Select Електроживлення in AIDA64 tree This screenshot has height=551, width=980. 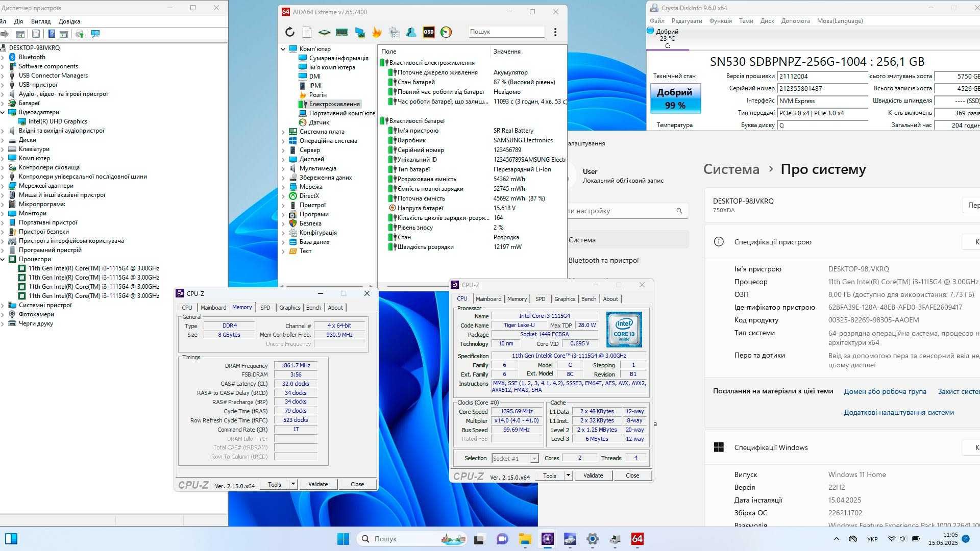[x=334, y=104]
